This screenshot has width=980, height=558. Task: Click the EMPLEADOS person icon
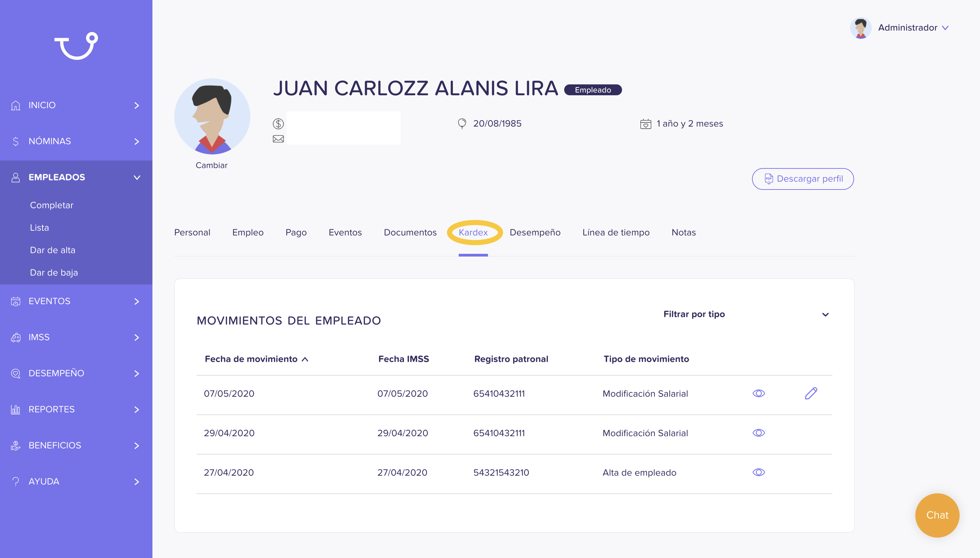tap(16, 177)
